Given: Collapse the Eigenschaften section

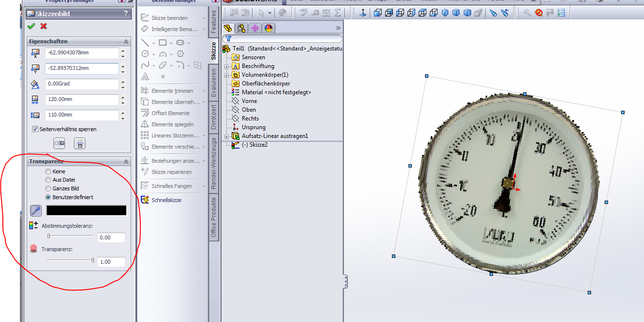Looking at the screenshot, I should pos(126,42).
